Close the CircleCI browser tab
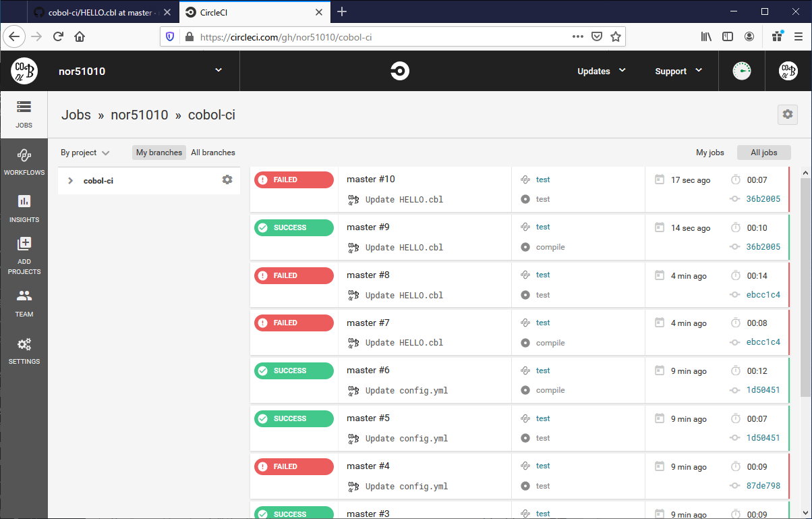The image size is (812, 519). click(x=319, y=12)
